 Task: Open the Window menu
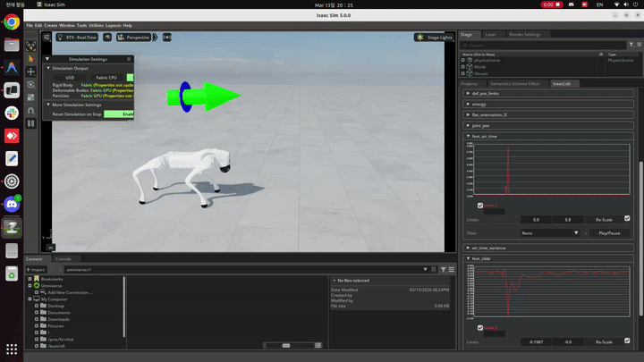coord(67,25)
